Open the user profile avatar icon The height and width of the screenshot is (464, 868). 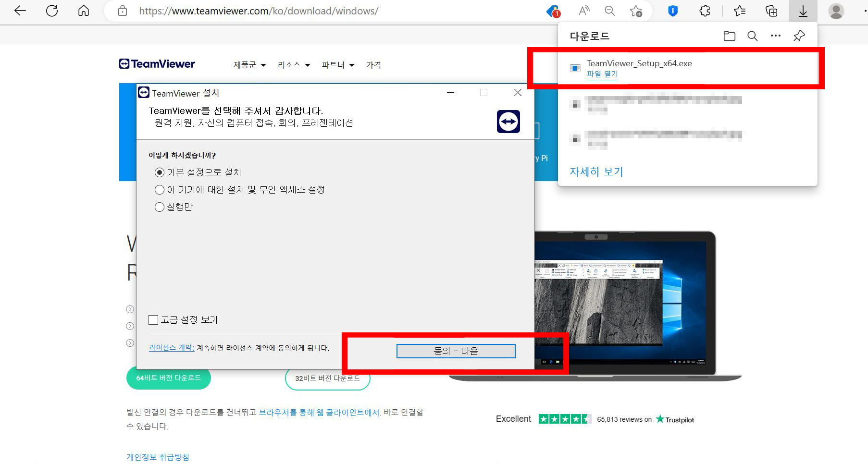[x=836, y=11]
